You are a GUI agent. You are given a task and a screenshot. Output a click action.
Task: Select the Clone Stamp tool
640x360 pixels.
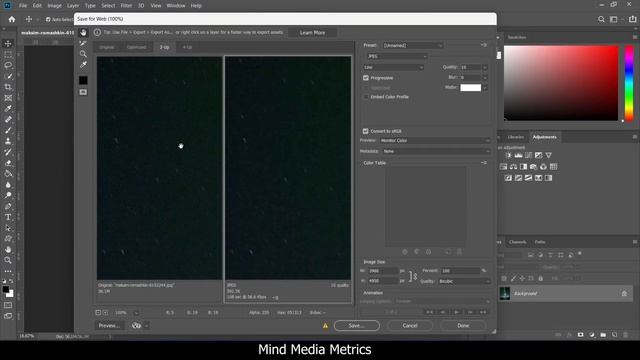point(8,141)
